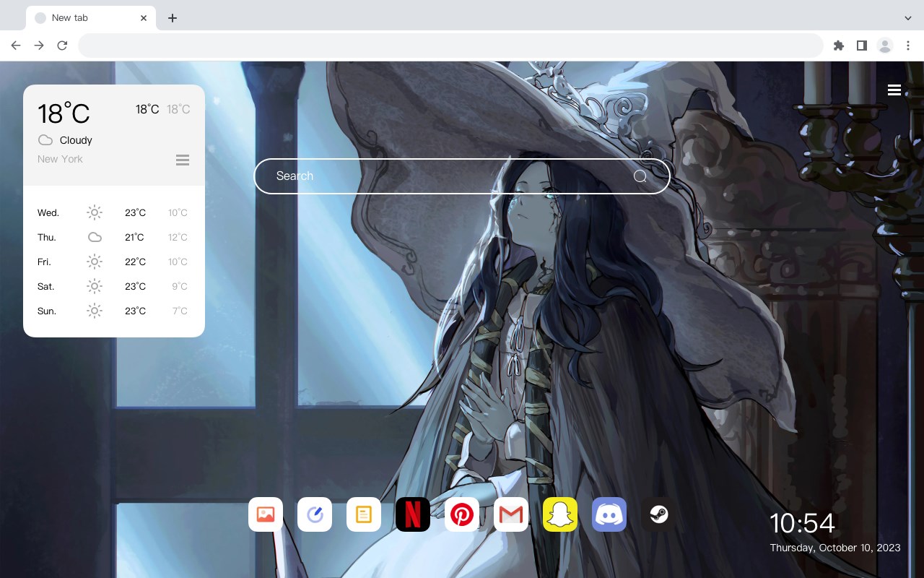Open the wallpaper gallery picture icon
The width and height of the screenshot is (924, 578).
click(x=266, y=514)
